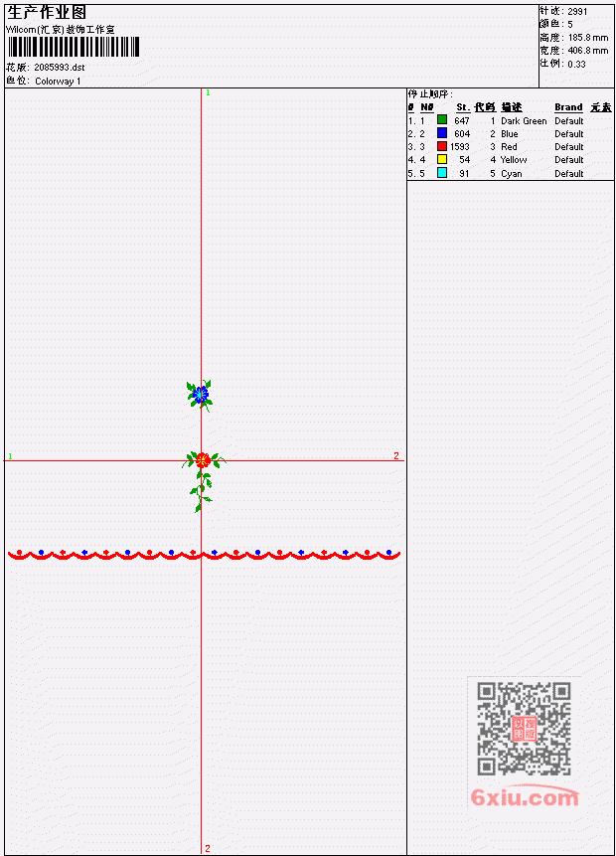This screenshot has width=616, height=856.
Task: Click the Dark Green color swatch
Action: pyautogui.click(x=442, y=119)
